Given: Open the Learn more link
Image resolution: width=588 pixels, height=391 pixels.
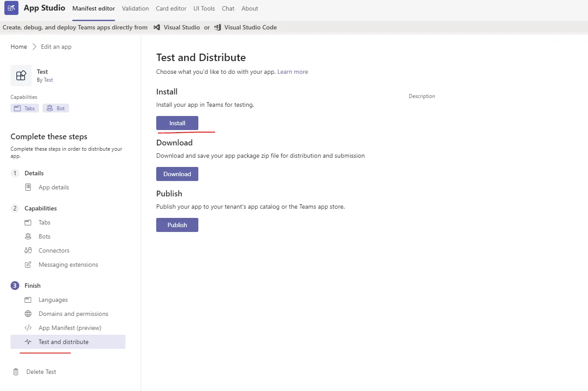Looking at the screenshot, I should (x=293, y=72).
